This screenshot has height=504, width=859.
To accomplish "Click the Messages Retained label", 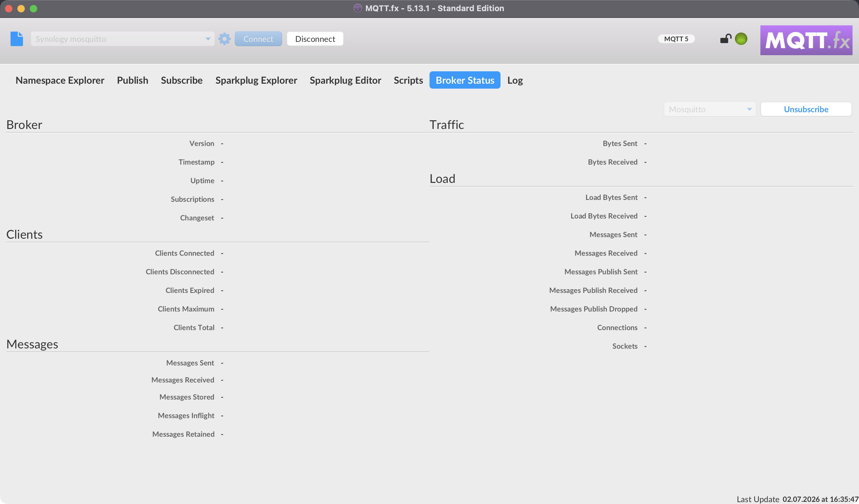I will click(x=183, y=434).
